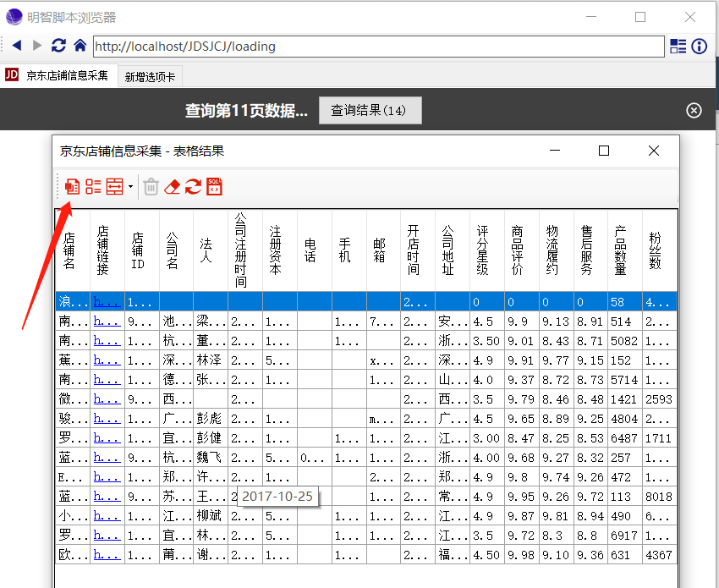Click the 店铺名 column header
This screenshot has height=588, width=719.
(x=73, y=250)
